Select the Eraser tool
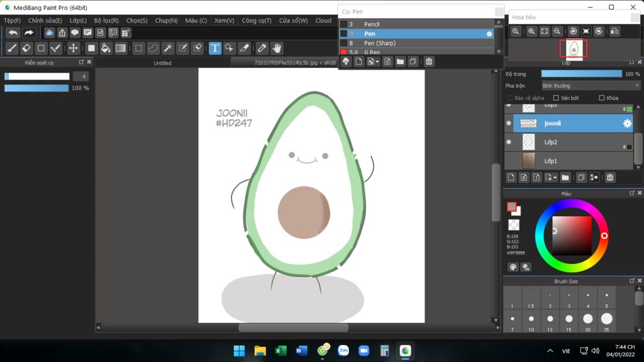The height and width of the screenshot is (362, 644). (x=26, y=48)
